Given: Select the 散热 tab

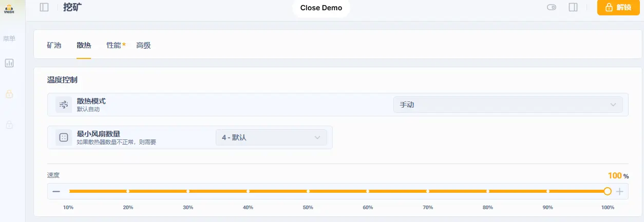Looking at the screenshot, I should [x=84, y=45].
